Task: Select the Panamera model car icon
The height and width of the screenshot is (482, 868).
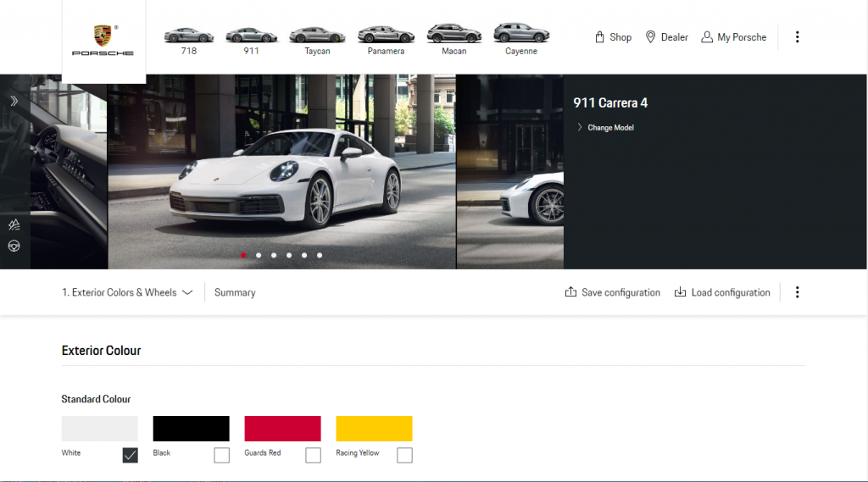Action: (x=386, y=35)
